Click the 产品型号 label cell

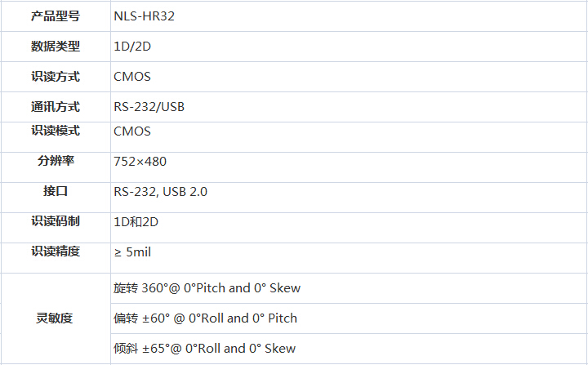coord(56,16)
